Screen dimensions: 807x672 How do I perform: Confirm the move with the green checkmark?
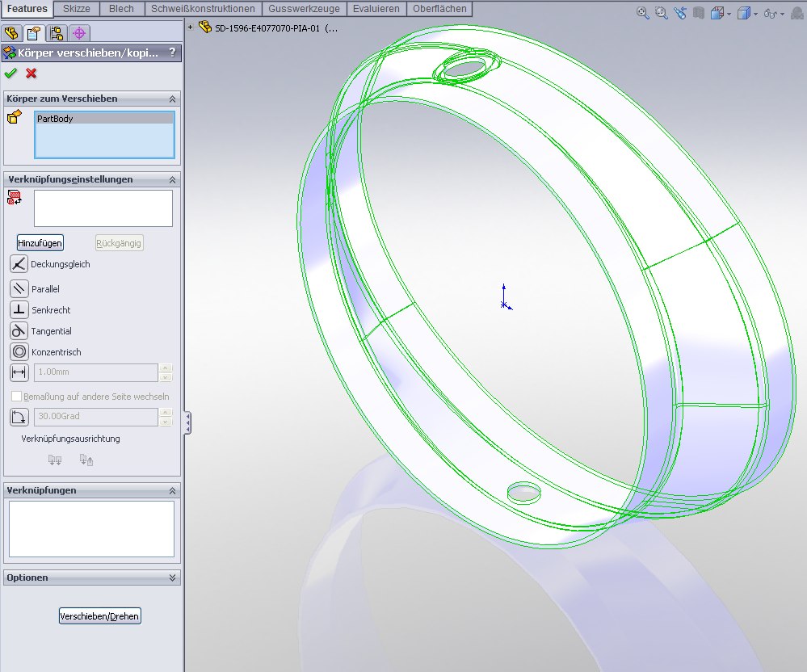pos(11,73)
